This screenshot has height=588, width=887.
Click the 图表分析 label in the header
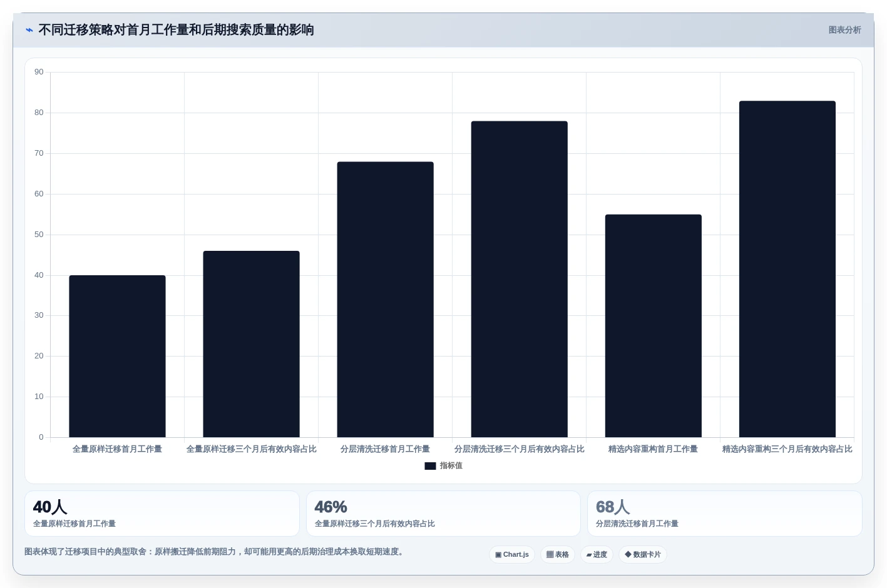point(844,30)
